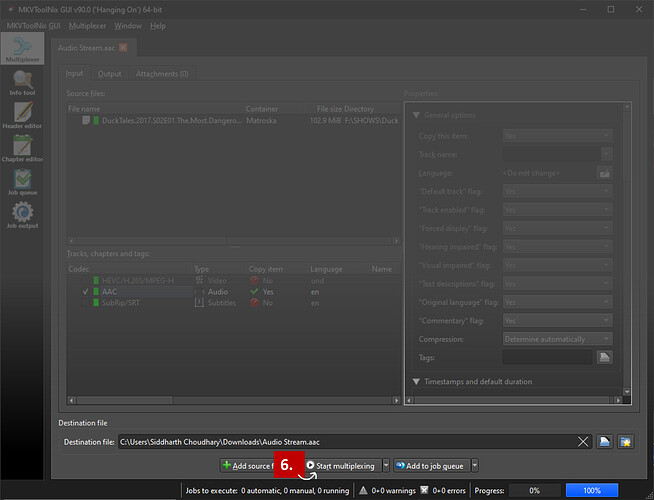Browse for destination file folder icon
This screenshot has width=654, height=500.
coord(605,441)
